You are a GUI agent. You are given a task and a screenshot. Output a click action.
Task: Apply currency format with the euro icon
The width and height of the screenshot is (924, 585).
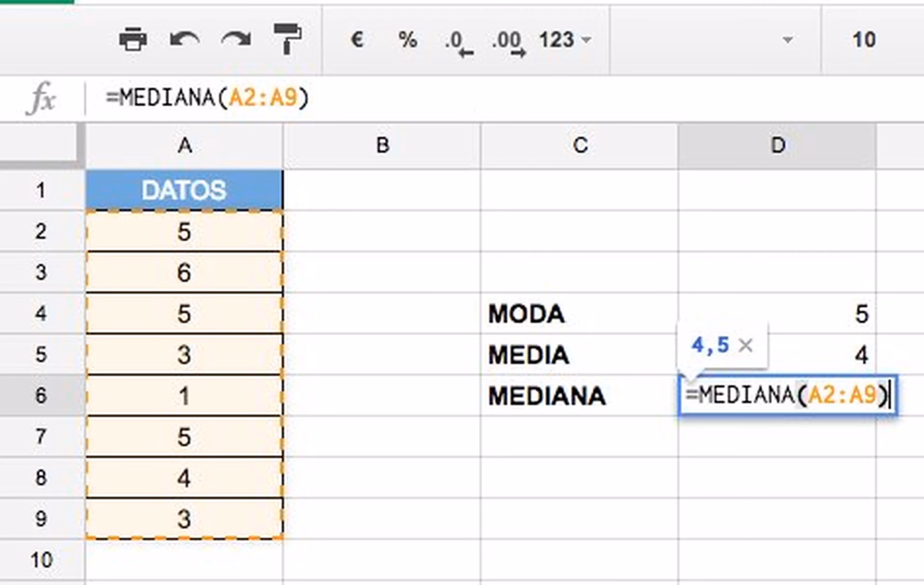click(356, 40)
